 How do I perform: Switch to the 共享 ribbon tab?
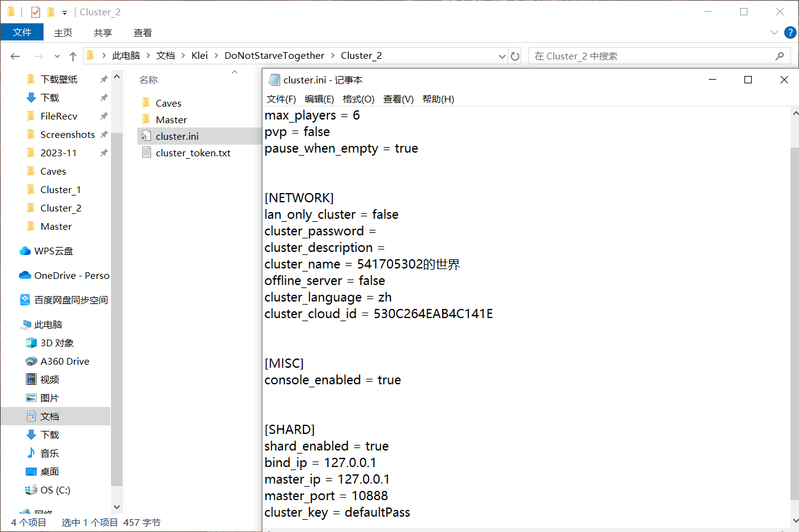(x=103, y=32)
